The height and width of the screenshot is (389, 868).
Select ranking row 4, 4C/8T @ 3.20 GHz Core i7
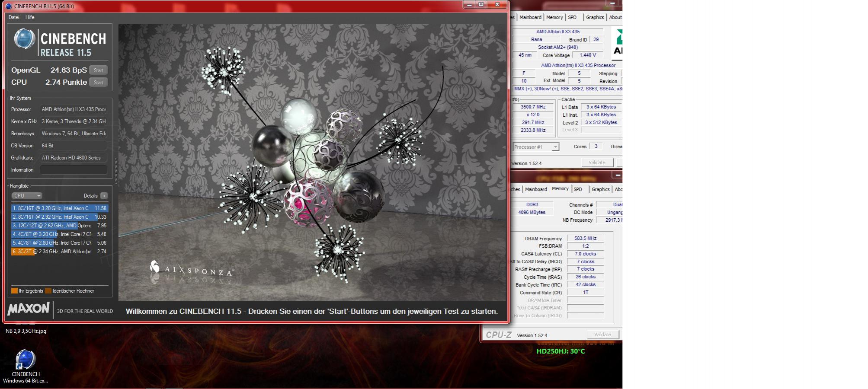60,234
